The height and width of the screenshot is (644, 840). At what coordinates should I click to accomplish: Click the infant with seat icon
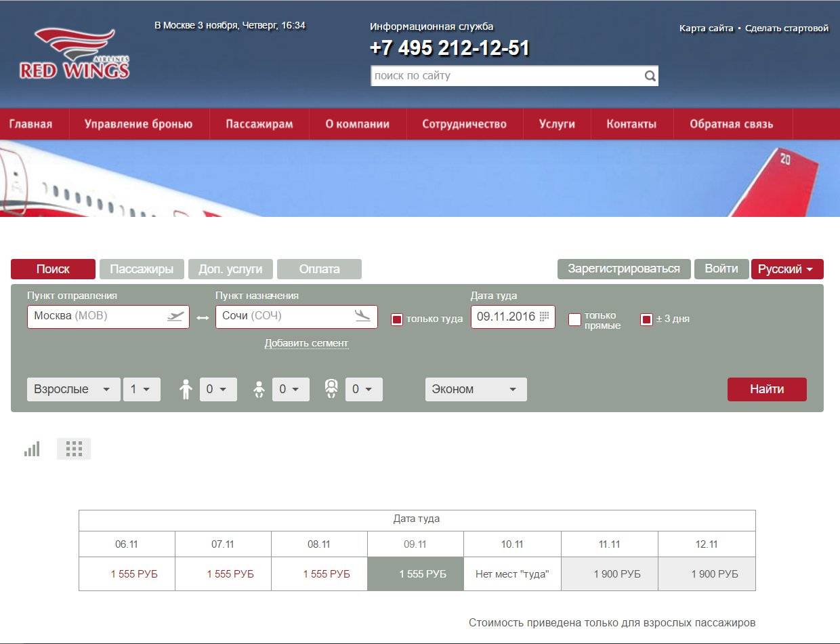(x=331, y=389)
